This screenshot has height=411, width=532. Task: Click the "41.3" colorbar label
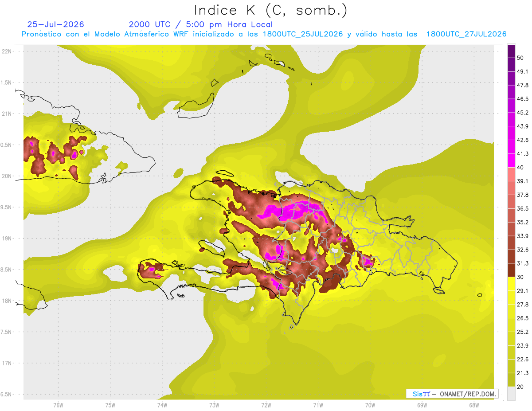tap(523, 154)
